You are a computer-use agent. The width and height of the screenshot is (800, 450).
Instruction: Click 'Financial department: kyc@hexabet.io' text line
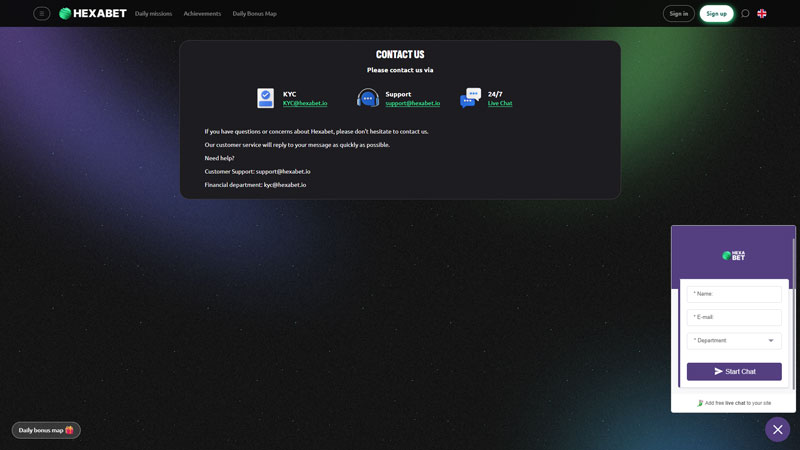coord(255,185)
